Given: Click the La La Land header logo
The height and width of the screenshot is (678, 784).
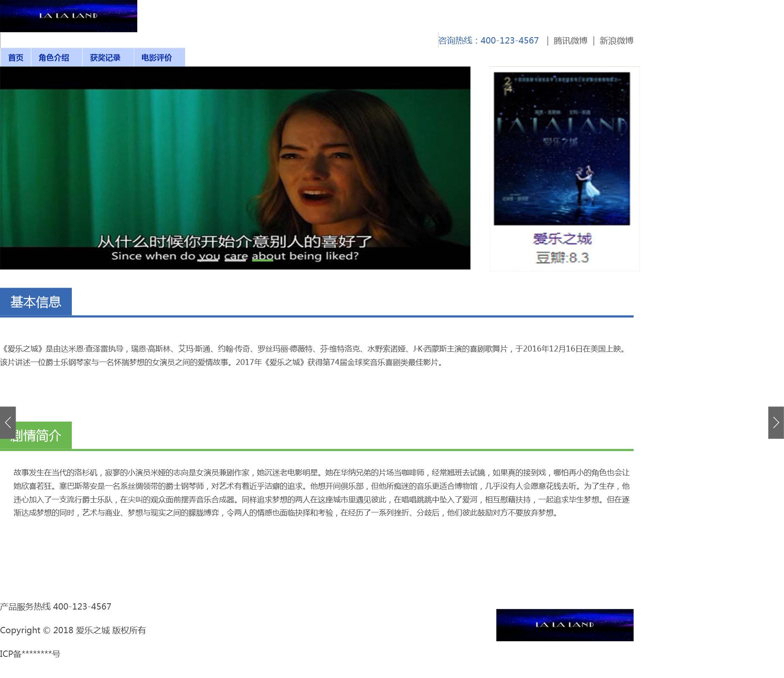Looking at the screenshot, I should [x=68, y=16].
